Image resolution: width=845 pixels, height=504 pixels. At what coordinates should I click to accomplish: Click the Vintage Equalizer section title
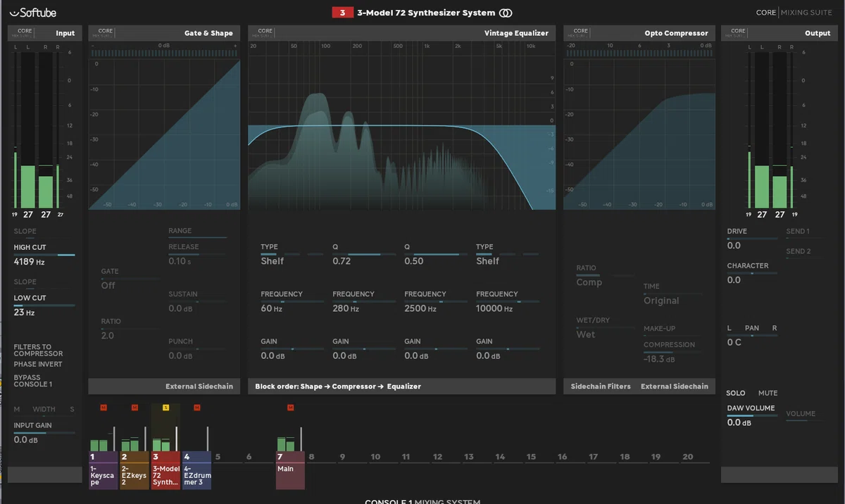point(516,33)
